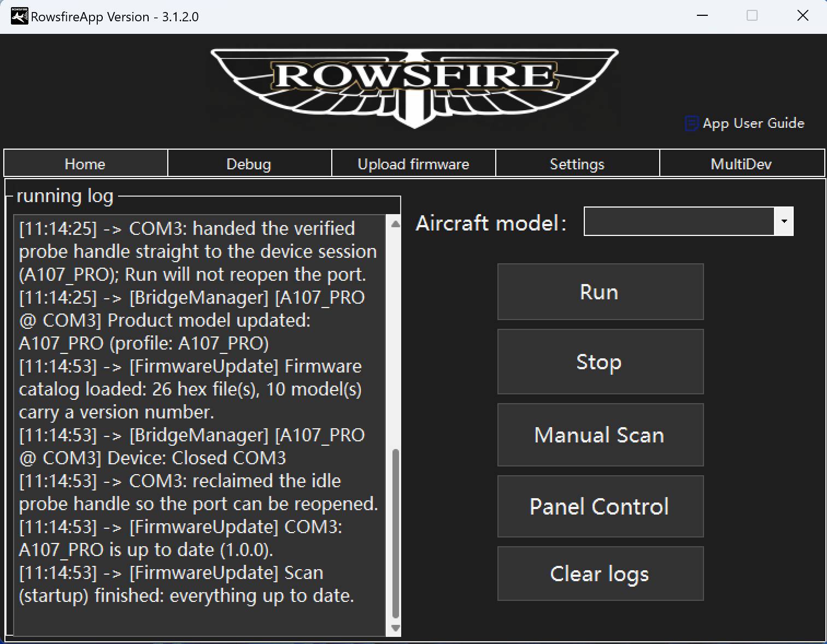Switch to the Home tab
Screen dimensions: 827x644
[85, 164]
